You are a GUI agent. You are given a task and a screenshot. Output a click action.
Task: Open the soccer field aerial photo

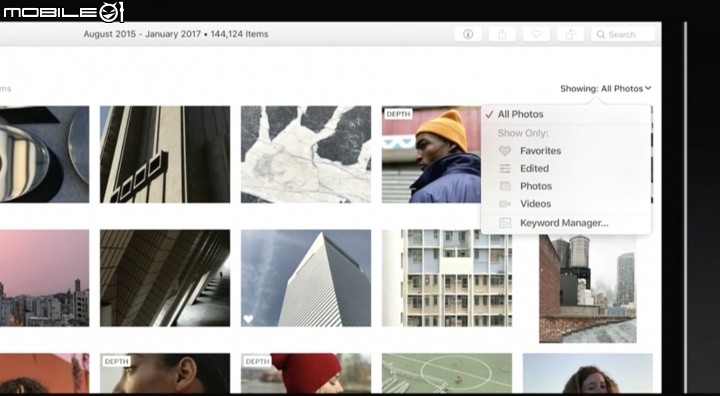(x=447, y=373)
